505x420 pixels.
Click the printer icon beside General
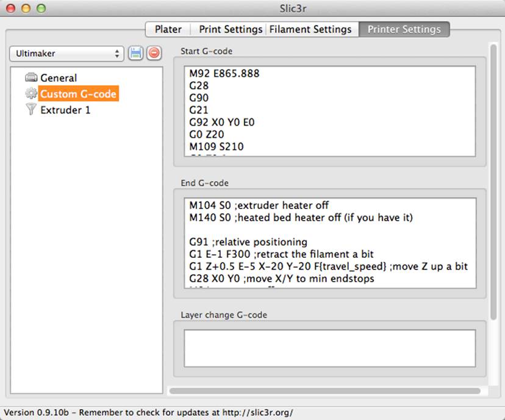[31, 77]
